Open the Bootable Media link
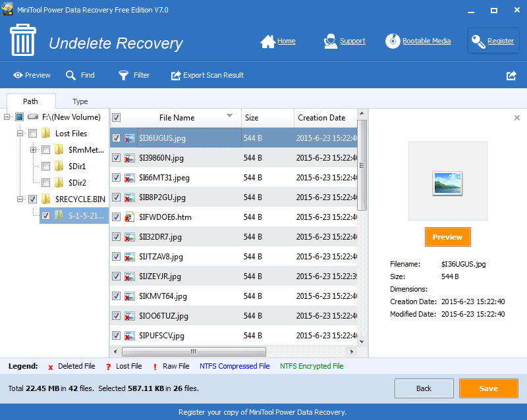 point(426,41)
